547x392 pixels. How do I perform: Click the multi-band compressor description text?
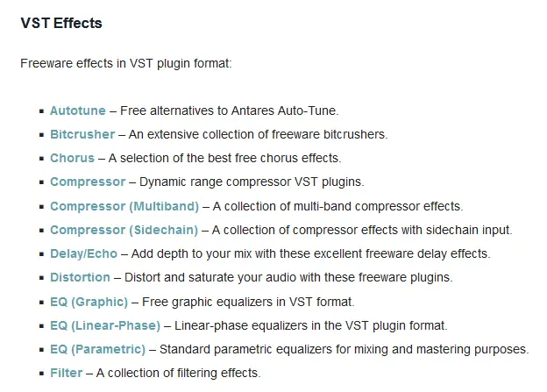[x=337, y=206]
